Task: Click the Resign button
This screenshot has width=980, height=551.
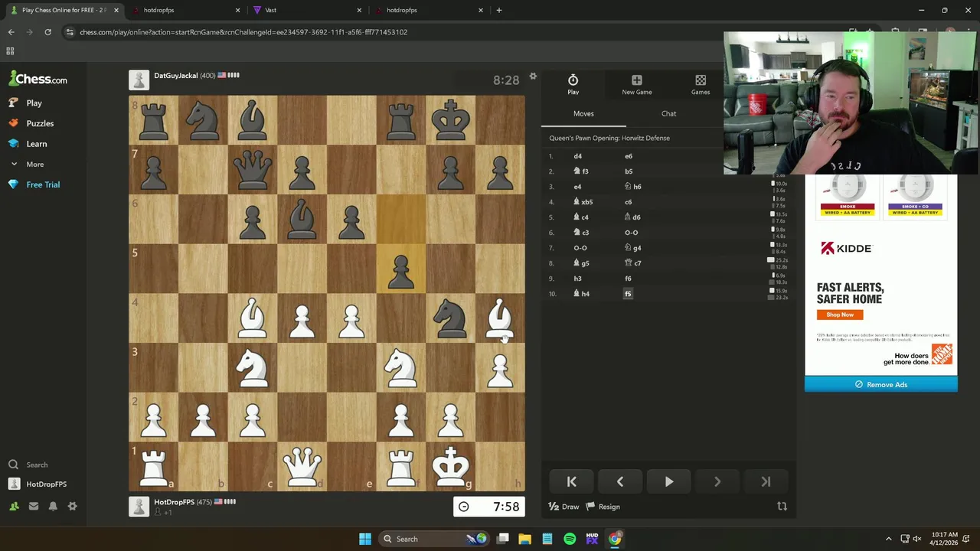Action: pos(603,507)
